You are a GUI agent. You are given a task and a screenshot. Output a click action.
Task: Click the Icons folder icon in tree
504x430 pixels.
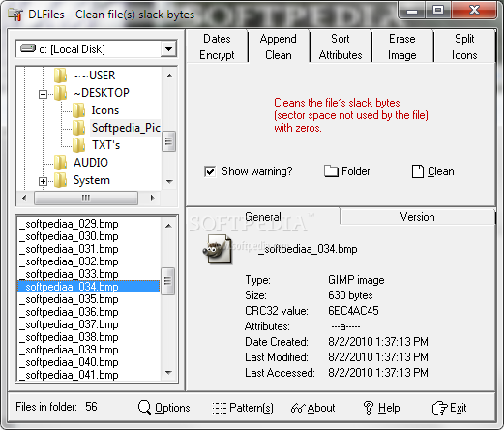(x=78, y=110)
